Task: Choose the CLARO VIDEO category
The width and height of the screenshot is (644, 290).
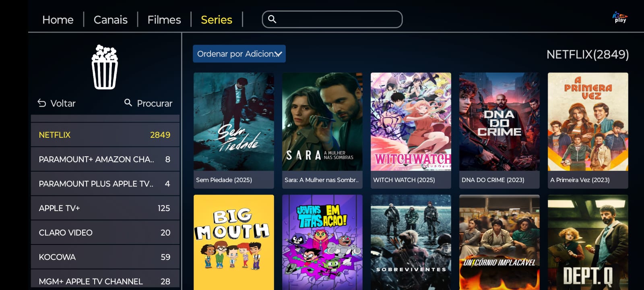Action: pos(105,233)
